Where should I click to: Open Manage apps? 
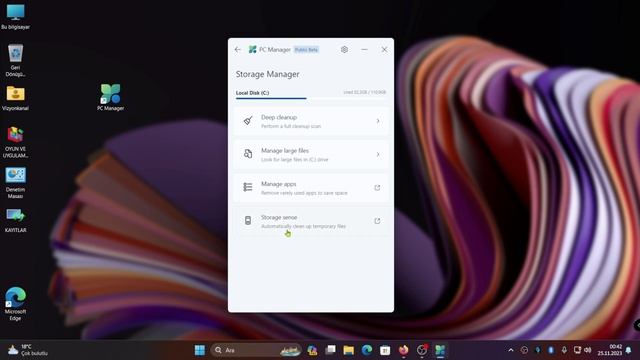click(311, 188)
